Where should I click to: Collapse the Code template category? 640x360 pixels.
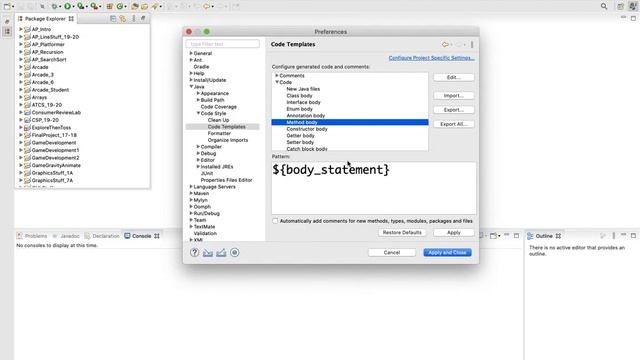click(x=277, y=82)
